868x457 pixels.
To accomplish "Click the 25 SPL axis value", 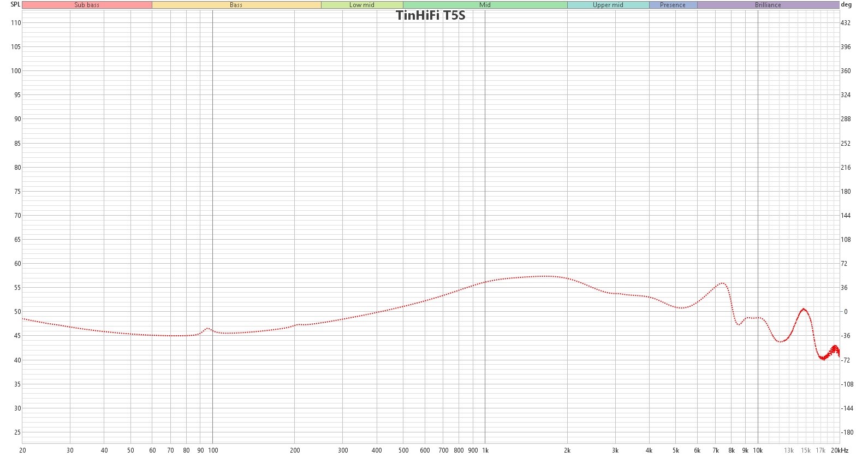I will 17,432.
